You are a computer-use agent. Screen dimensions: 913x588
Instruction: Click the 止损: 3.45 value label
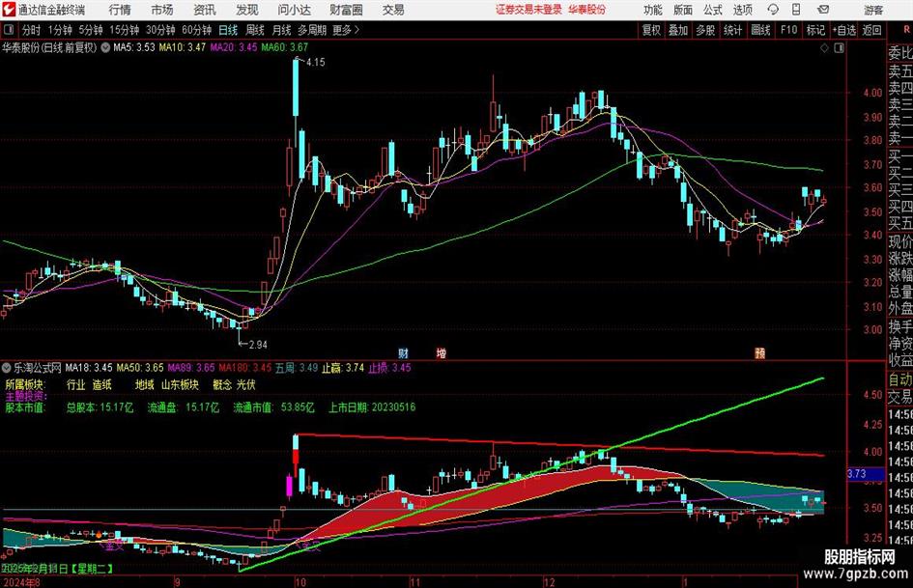point(389,368)
